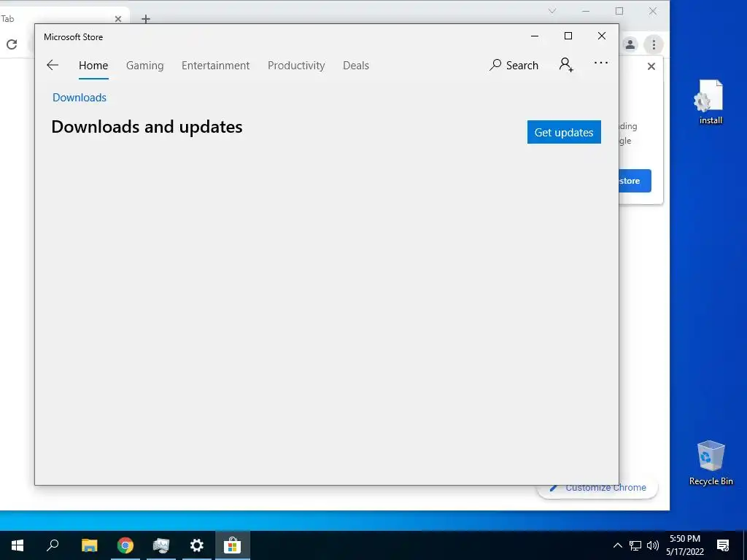Click the Downloads breadcrumb link
The image size is (747, 560).
[80, 98]
